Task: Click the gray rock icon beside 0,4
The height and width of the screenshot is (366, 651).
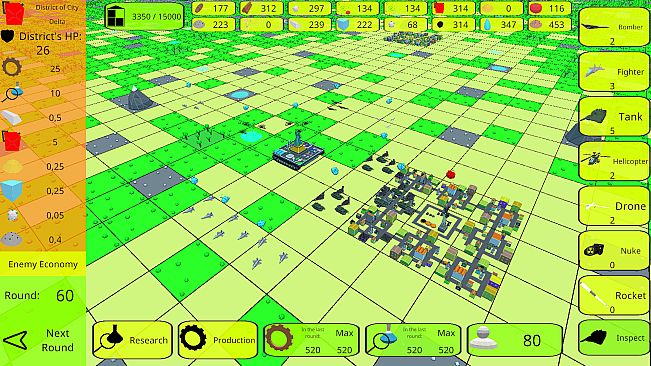Action: (12, 239)
